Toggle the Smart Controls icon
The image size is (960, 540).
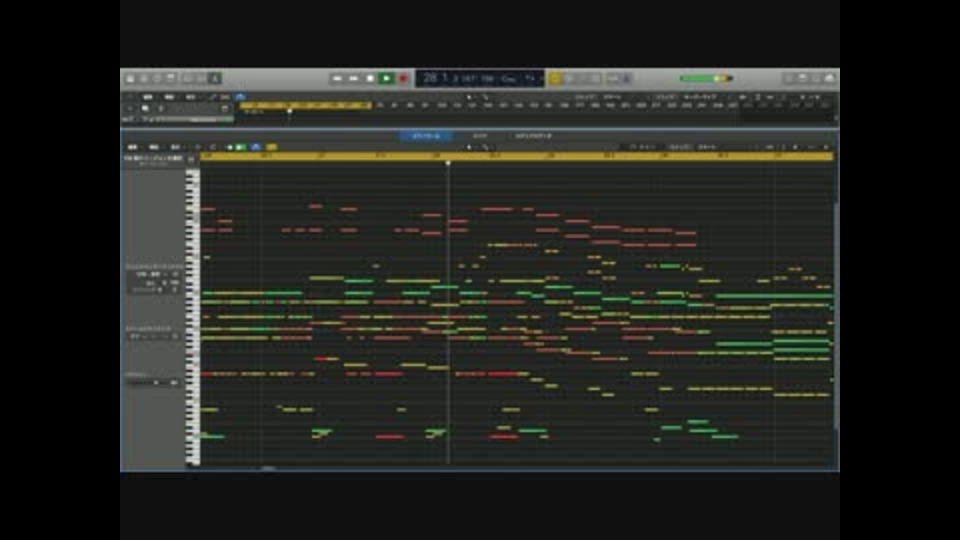(187, 78)
